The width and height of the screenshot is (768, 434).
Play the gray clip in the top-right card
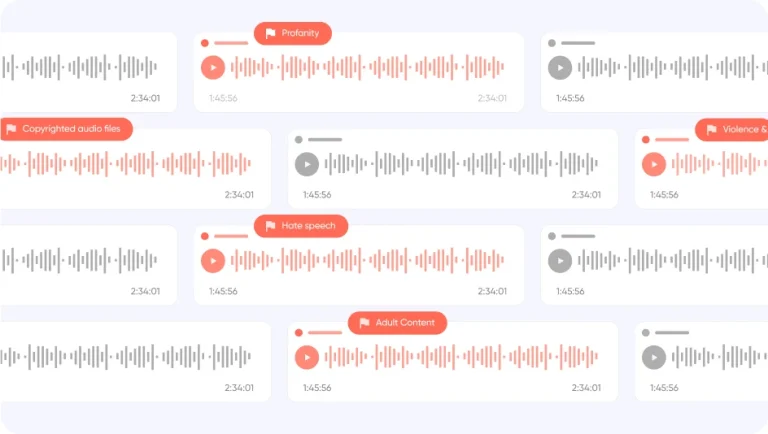560,68
